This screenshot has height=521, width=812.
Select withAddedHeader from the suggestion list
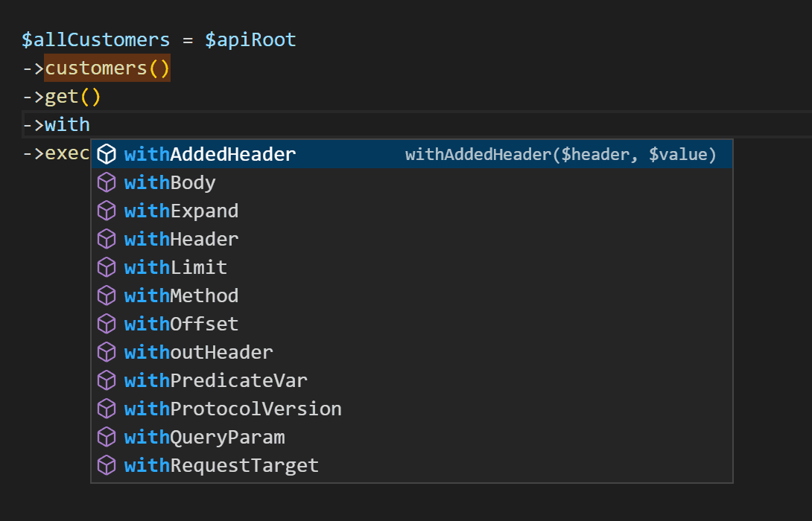[210, 155]
